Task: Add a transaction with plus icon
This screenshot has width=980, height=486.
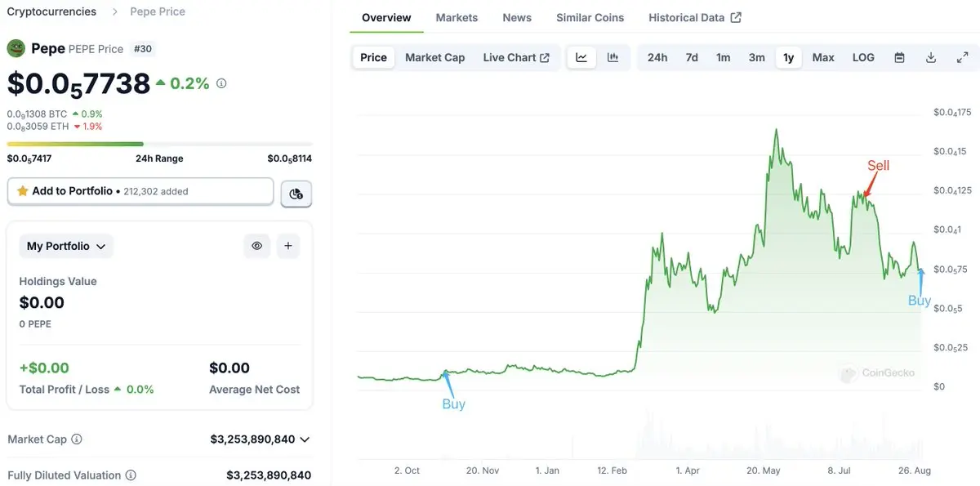Action: tap(287, 246)
